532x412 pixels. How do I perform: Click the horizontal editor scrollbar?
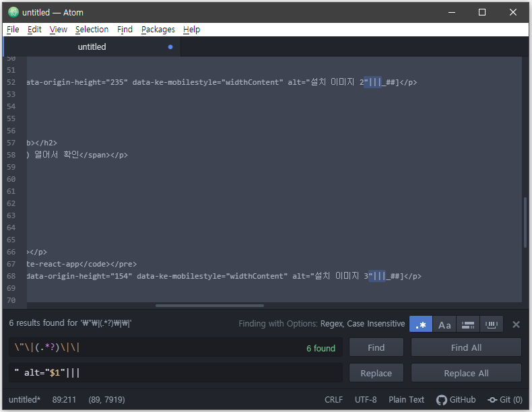[x=209, y=306]
